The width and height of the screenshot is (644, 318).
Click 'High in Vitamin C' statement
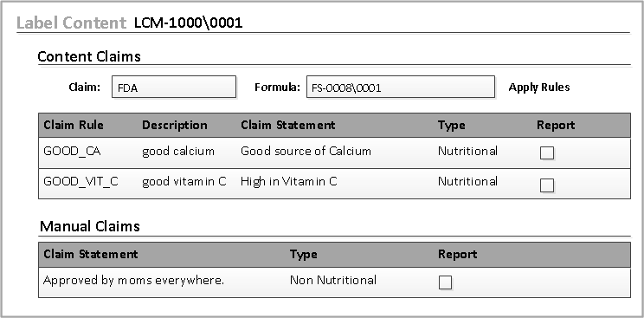click(289, 181)
